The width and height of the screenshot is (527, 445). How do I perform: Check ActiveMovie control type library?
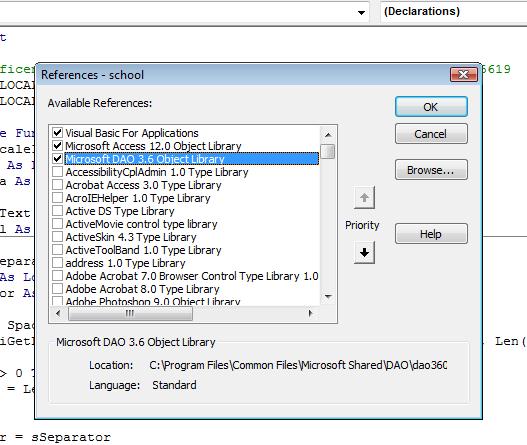click(57, 224)
